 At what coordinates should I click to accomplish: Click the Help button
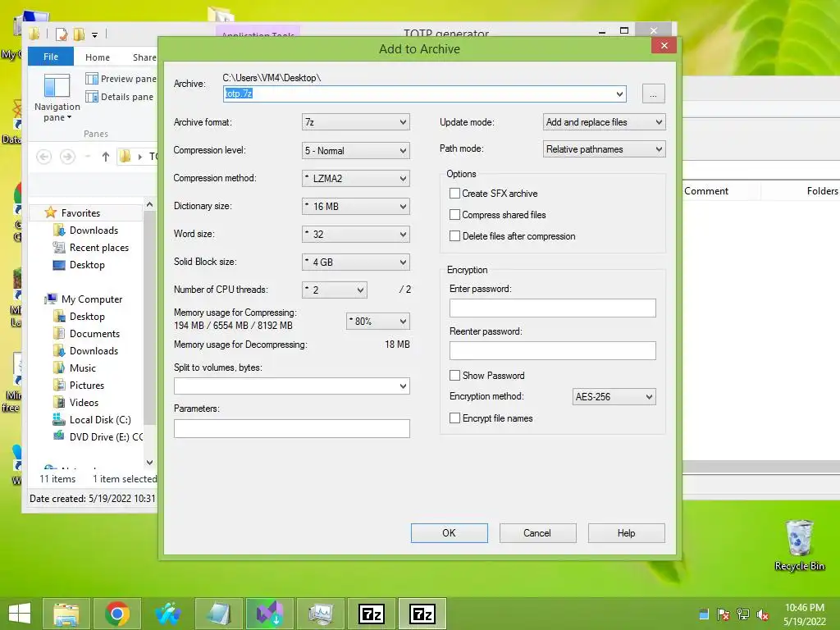(x=626, y=533)
